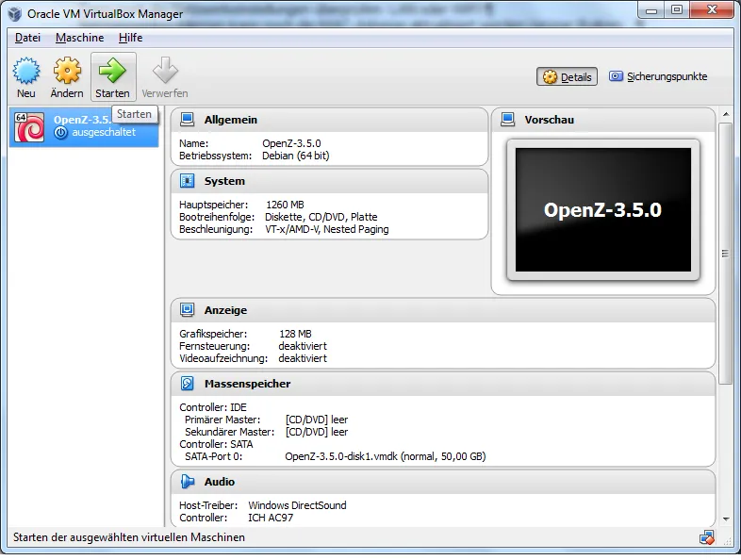Click the details pane scroll down arrow

pos(726,519)
